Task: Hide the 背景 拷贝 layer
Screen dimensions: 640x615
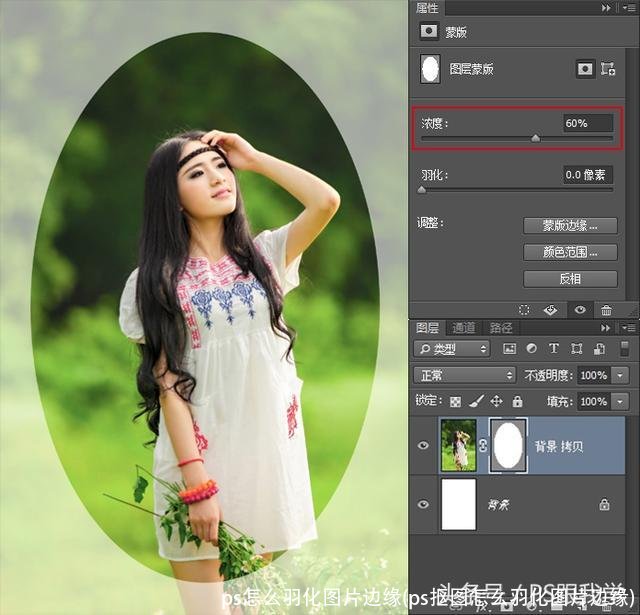Action: [x=425, y=445]
